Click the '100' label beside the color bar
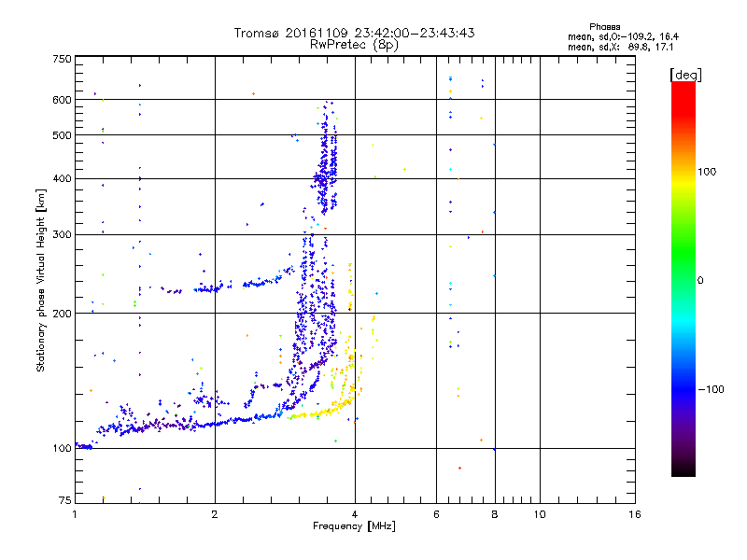 (x=707, y=172)
